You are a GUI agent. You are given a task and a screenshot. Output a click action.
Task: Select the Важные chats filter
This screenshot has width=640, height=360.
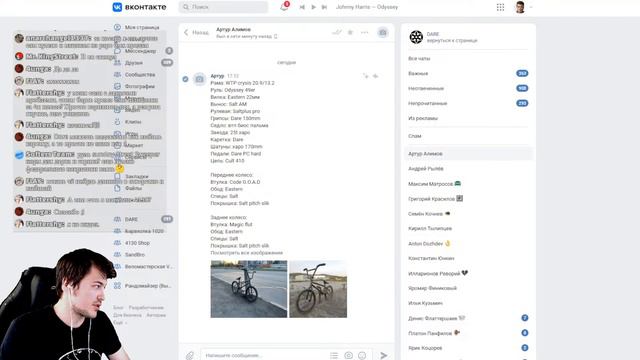coord(468,73)
